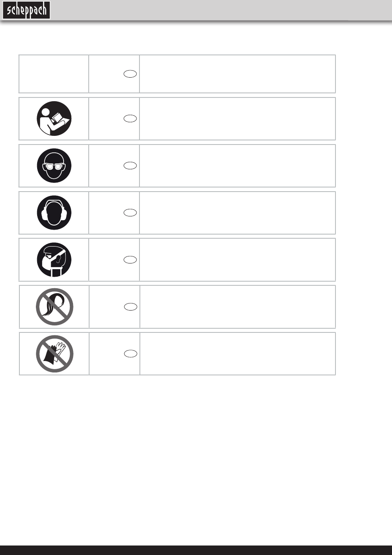Click the oval badge beside the no gloves sign
392x555 pixels.
coord(130,353)
